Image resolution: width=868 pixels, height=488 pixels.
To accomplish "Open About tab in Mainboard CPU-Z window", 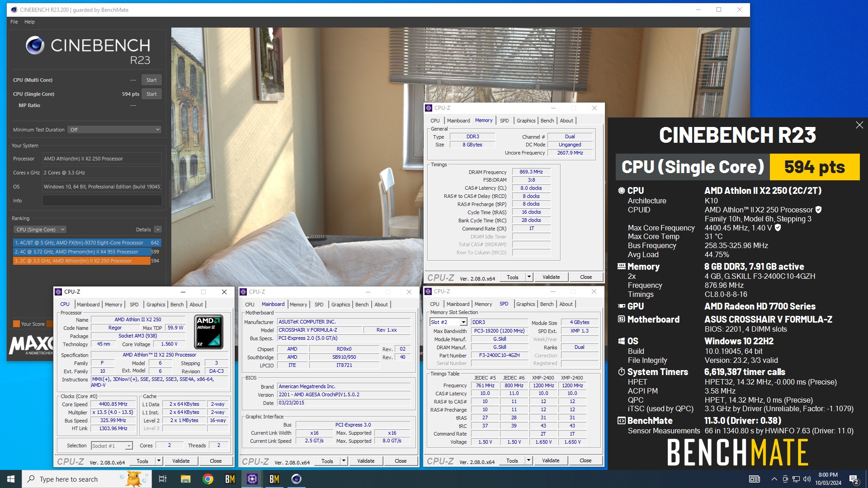I will click(x=381, y=305).
